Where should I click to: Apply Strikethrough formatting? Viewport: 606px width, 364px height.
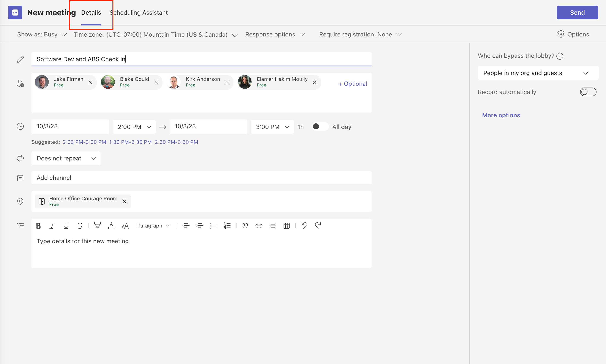click(x=79, y=225)
